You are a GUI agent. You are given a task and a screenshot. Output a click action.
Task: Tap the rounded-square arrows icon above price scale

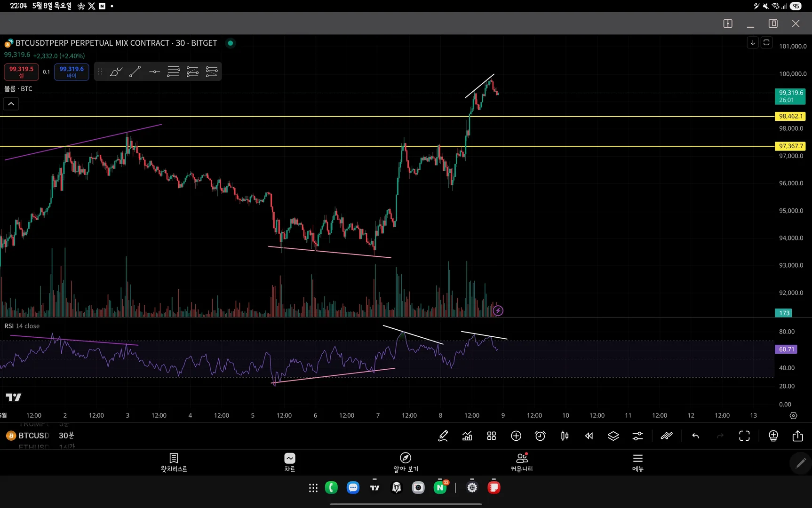coord(766,43)
